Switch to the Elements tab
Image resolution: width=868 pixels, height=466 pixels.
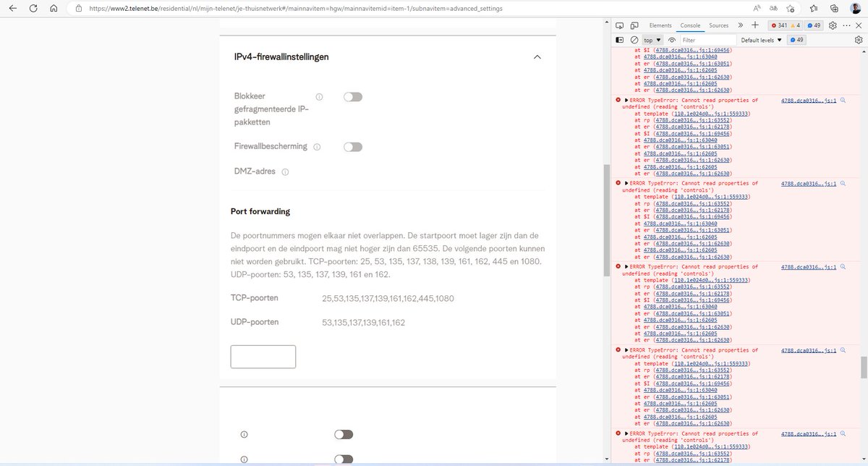pos(660,25)
